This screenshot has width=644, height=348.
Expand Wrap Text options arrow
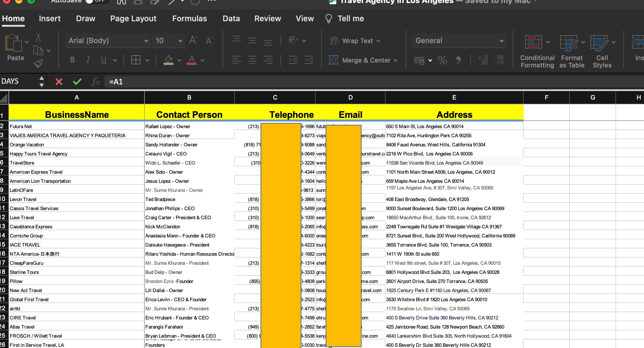[x=378, y=41]
